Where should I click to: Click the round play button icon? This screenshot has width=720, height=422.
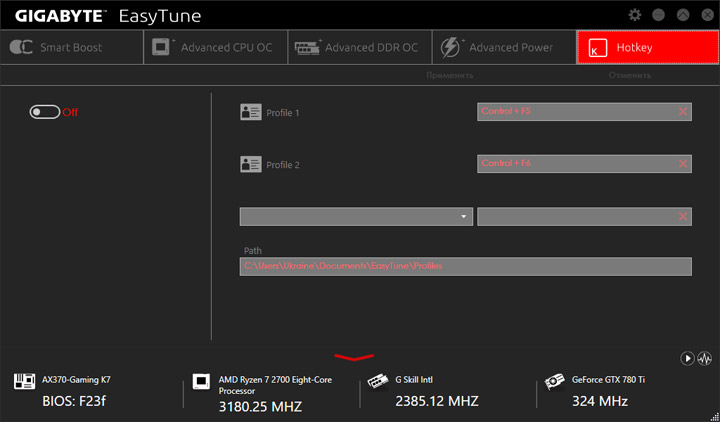pos(687,358)
